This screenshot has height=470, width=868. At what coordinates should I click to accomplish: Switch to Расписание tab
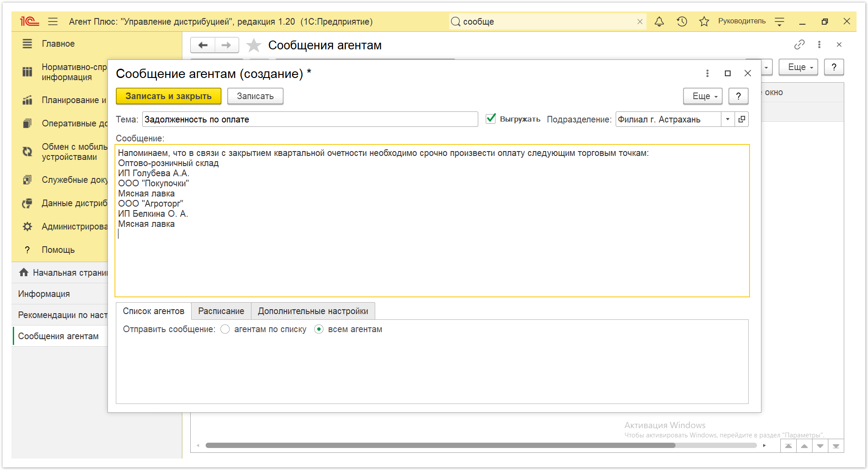click(x=221, y=311)
